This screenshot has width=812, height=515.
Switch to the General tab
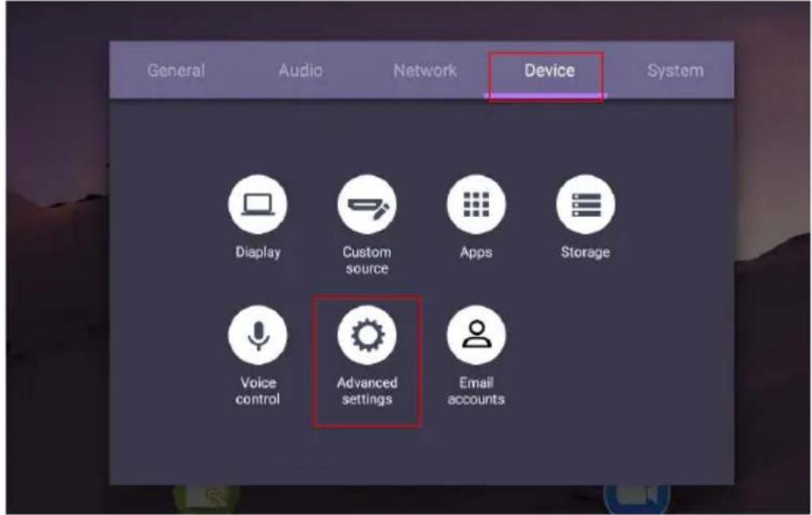click(176, 70)
